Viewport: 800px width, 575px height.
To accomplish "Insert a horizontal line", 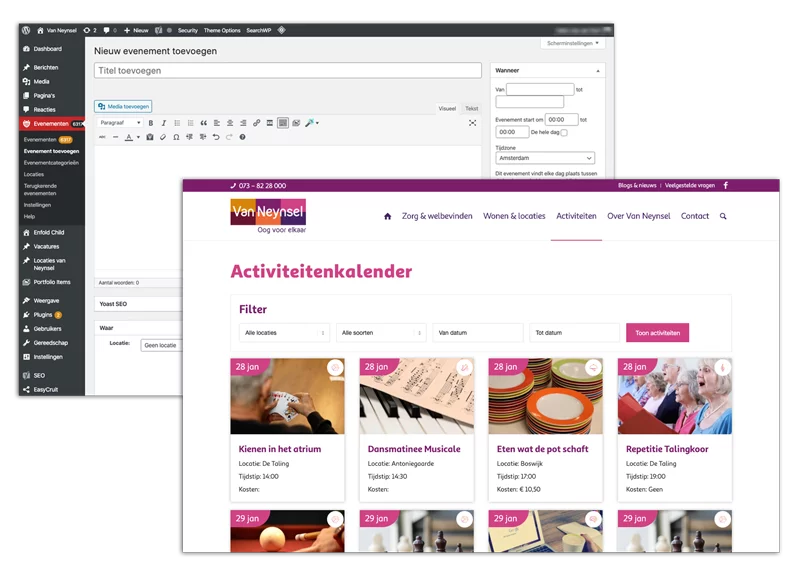I will 115,137.
